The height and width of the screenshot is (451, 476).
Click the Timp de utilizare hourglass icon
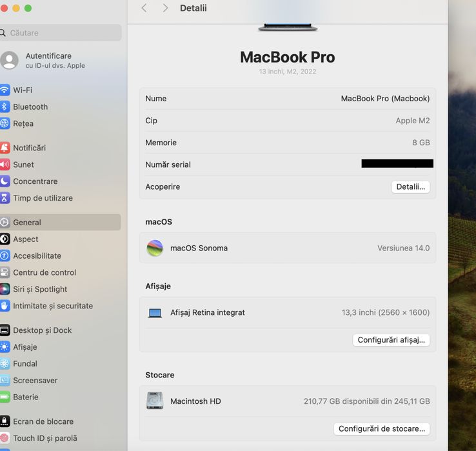point(5,197)
